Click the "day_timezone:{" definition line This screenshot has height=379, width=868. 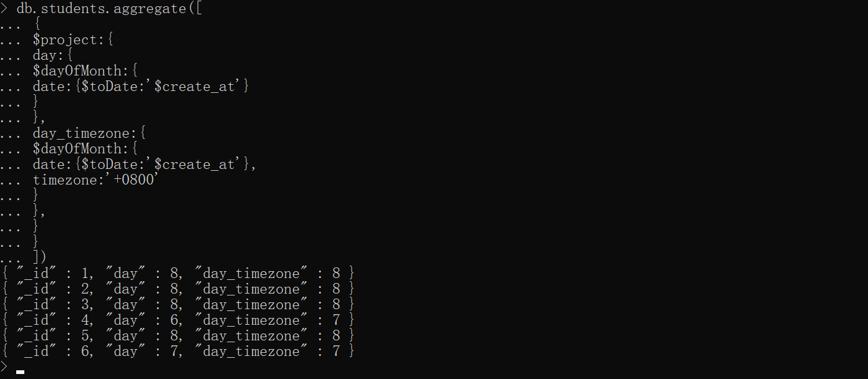point(89,133)
